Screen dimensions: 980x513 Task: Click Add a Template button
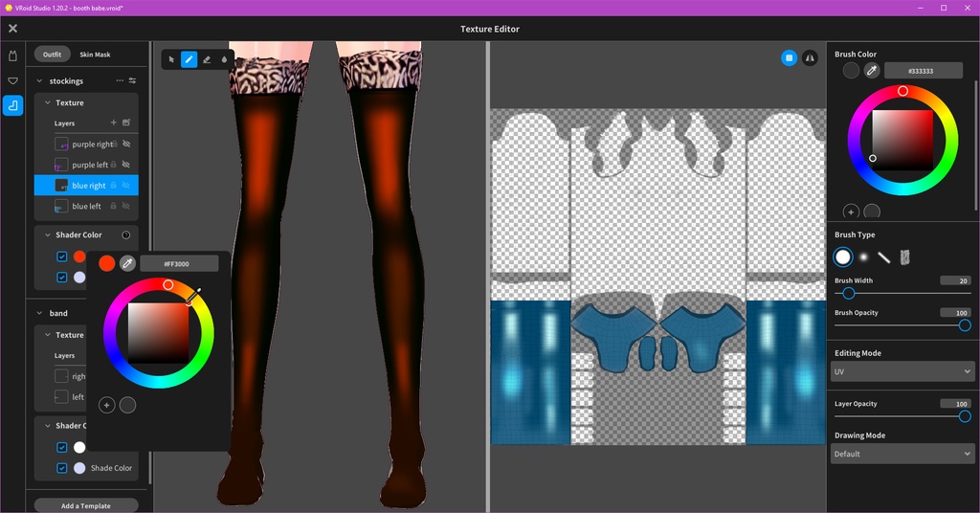tap(86, 505)
